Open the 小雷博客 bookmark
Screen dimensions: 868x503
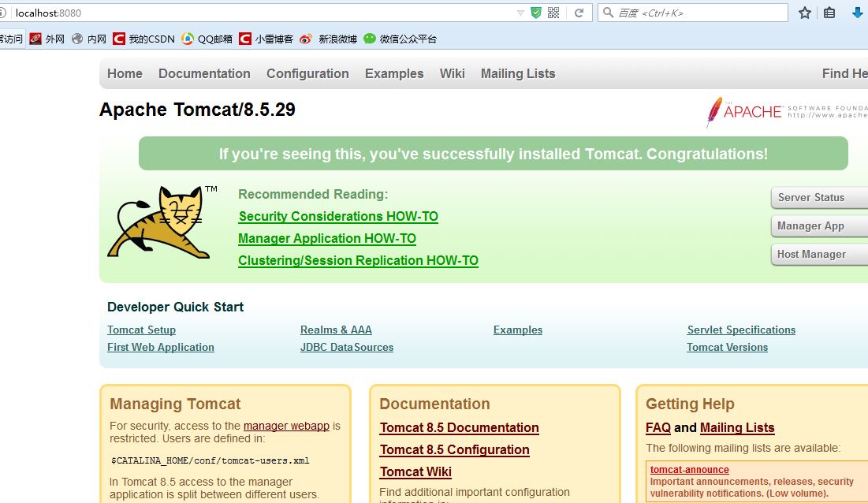click(x=266, y=39)
